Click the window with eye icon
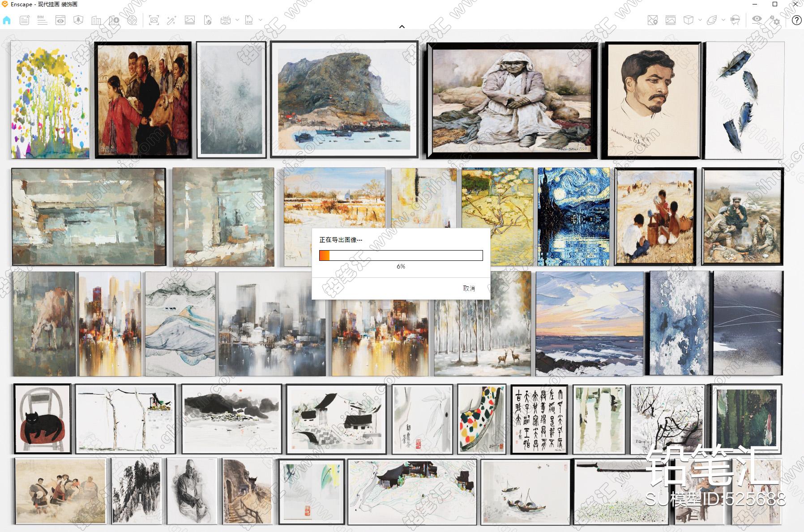 [60, 20]
